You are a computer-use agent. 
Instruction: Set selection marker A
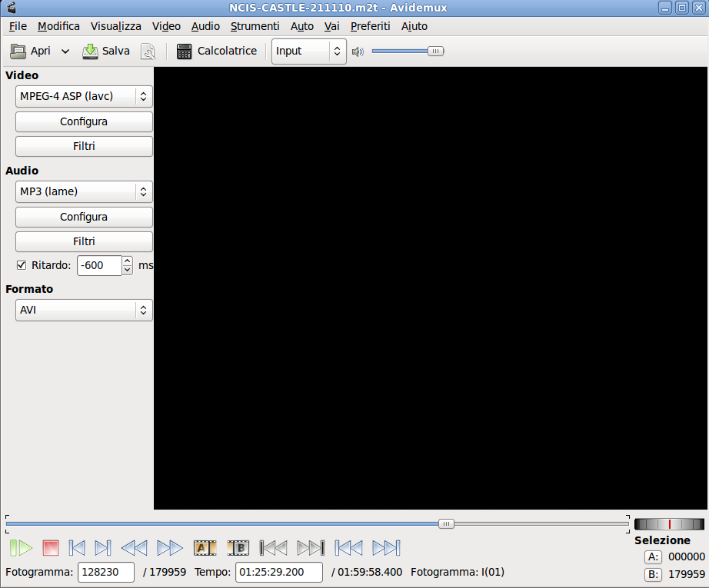pos(205,548)
